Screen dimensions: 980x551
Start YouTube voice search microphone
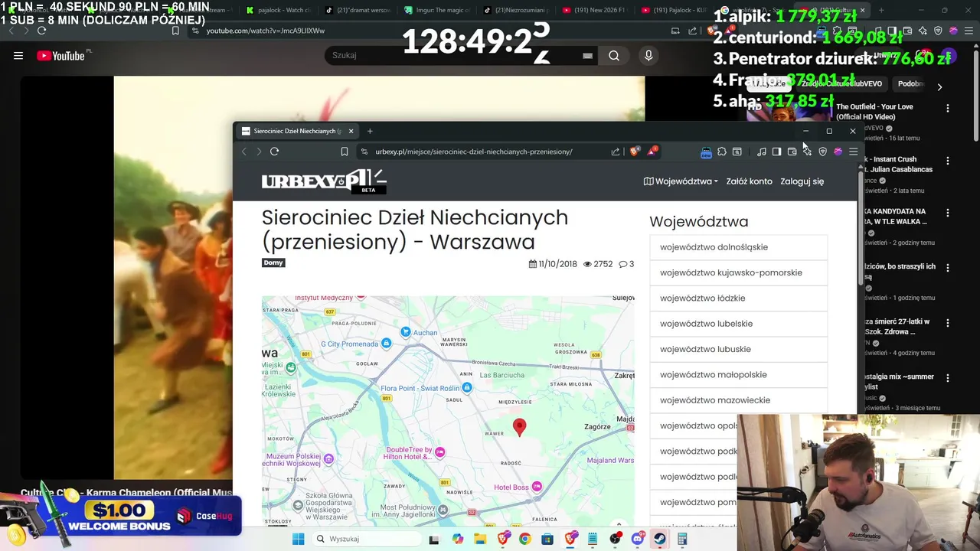point(648,55)
